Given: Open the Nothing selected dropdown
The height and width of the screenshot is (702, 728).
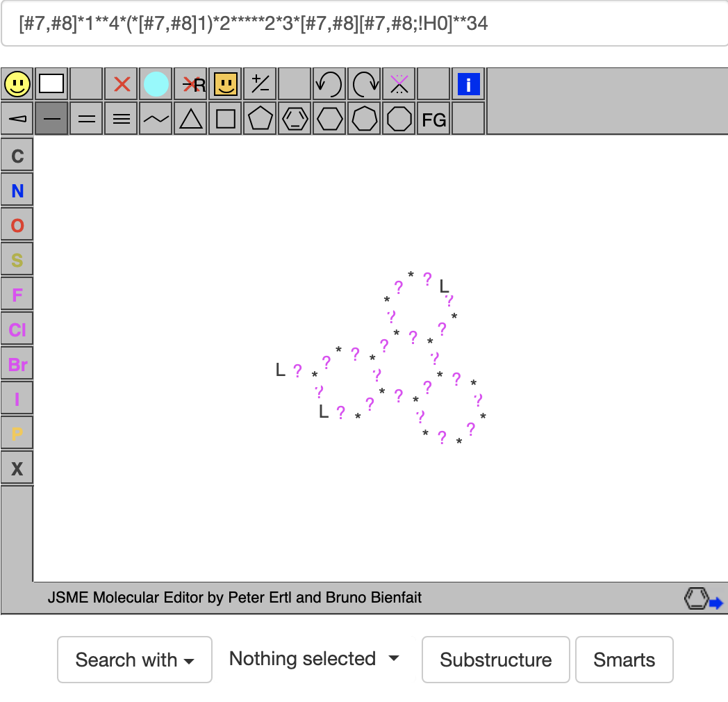Looking at the screenshot, I should click(x=315, y=659).
